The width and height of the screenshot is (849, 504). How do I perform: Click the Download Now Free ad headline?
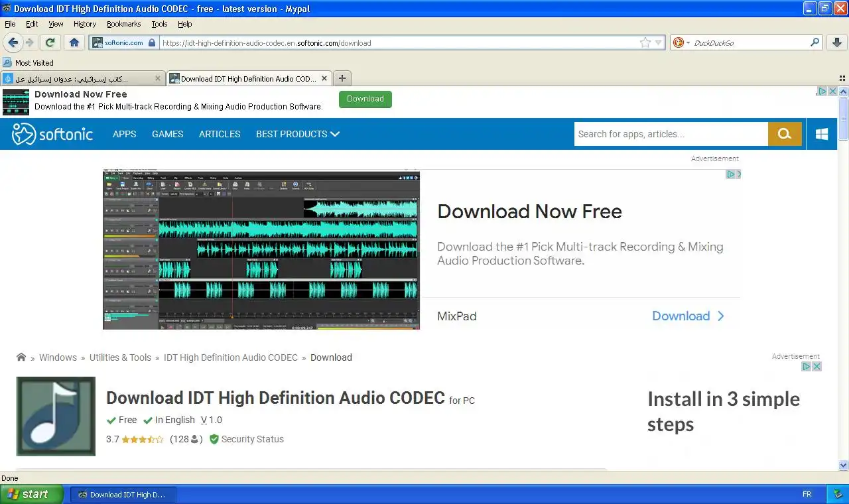tap(529, 212)
